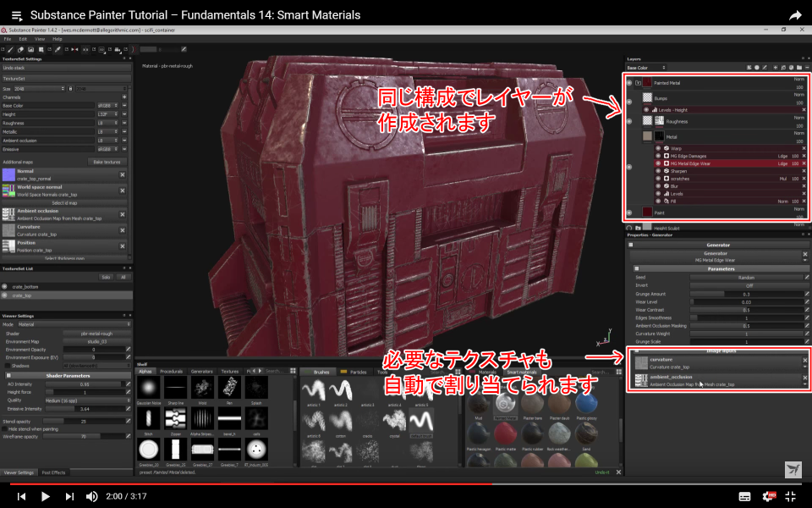Image resolution: width=812 pixels, height=508 pixels.
Task: Collapse the Shader Parameters section
Action: pos(8,375)
